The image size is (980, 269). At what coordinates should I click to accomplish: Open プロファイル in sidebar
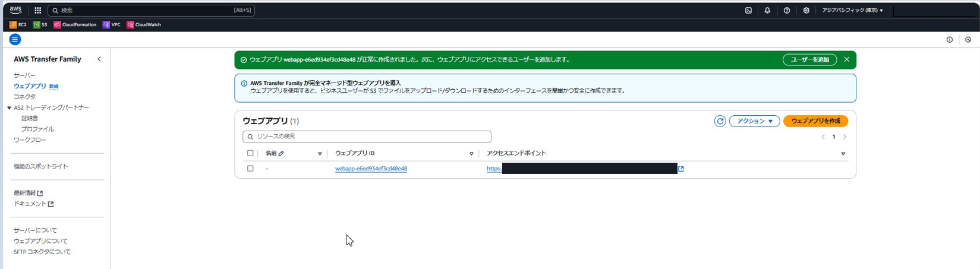click(x=37, y=129)
